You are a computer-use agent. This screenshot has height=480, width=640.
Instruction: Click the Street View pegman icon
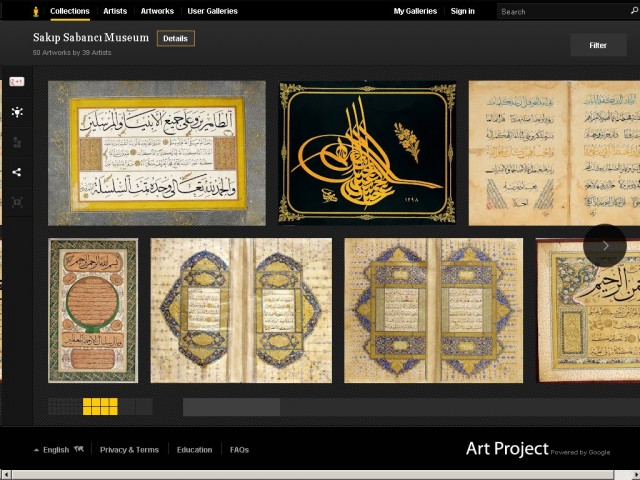[x=36, y=11]
